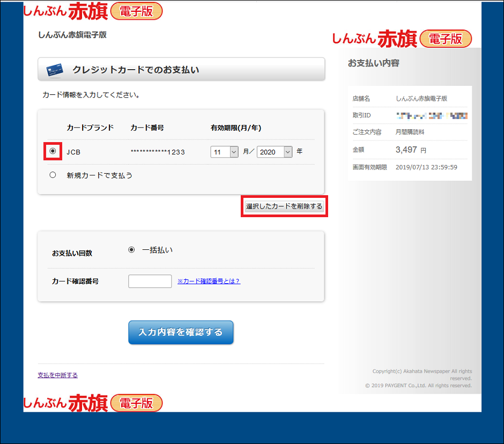Image resolution: width=504 pixels, height=444 pixels.
Task: Click the しんぶん赤旗 logo in the footer
Action: pos(93,403)
